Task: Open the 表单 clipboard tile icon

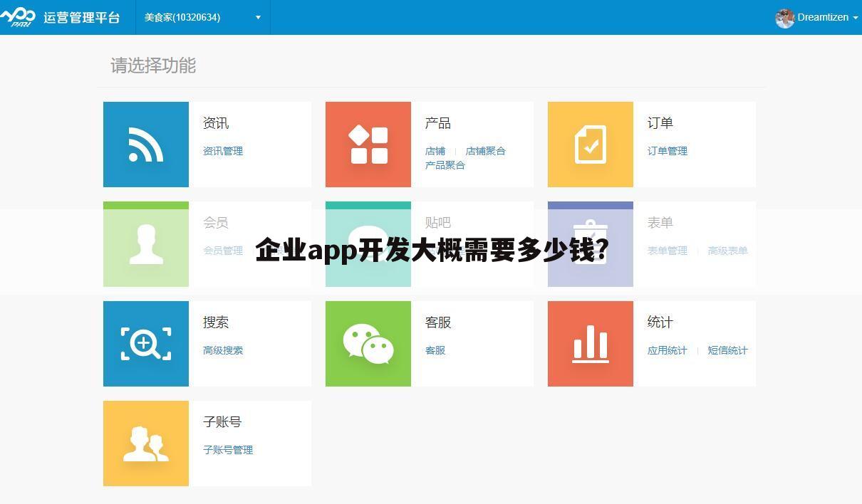Action: click(x=591, y=244)
